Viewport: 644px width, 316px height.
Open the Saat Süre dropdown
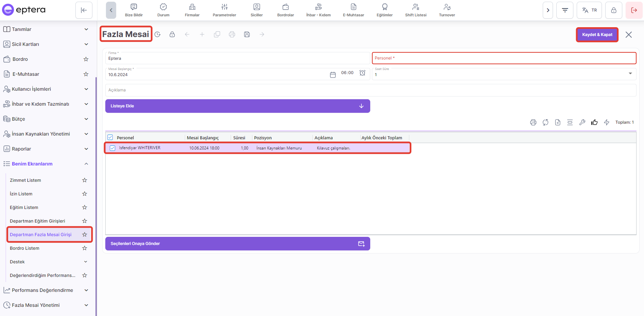630,74
